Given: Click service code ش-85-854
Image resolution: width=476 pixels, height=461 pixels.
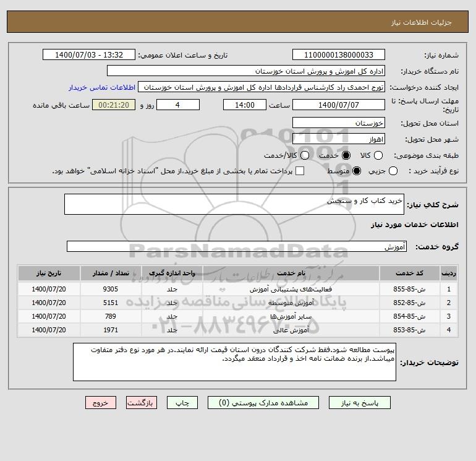Looking at the screenshot, I should (x=409, y=316).
